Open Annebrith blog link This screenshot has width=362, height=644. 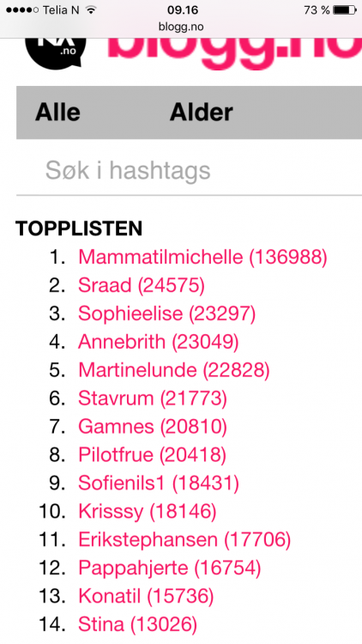tap(159, 342)
